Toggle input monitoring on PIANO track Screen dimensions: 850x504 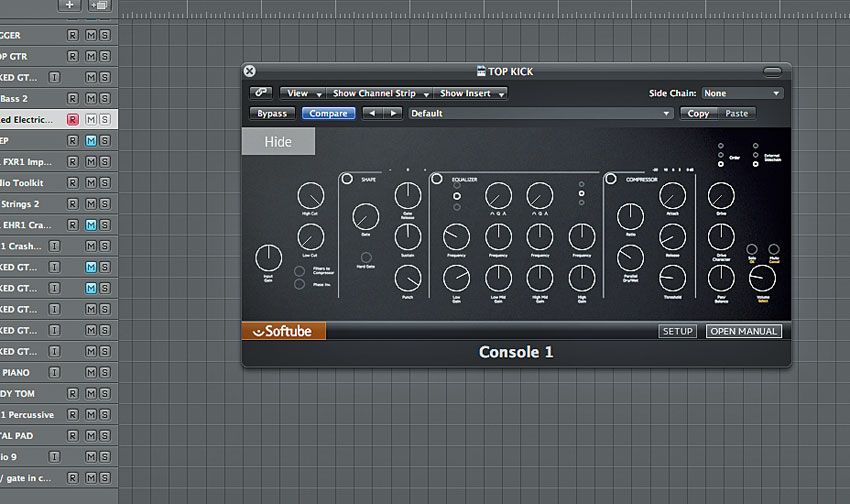54,372
